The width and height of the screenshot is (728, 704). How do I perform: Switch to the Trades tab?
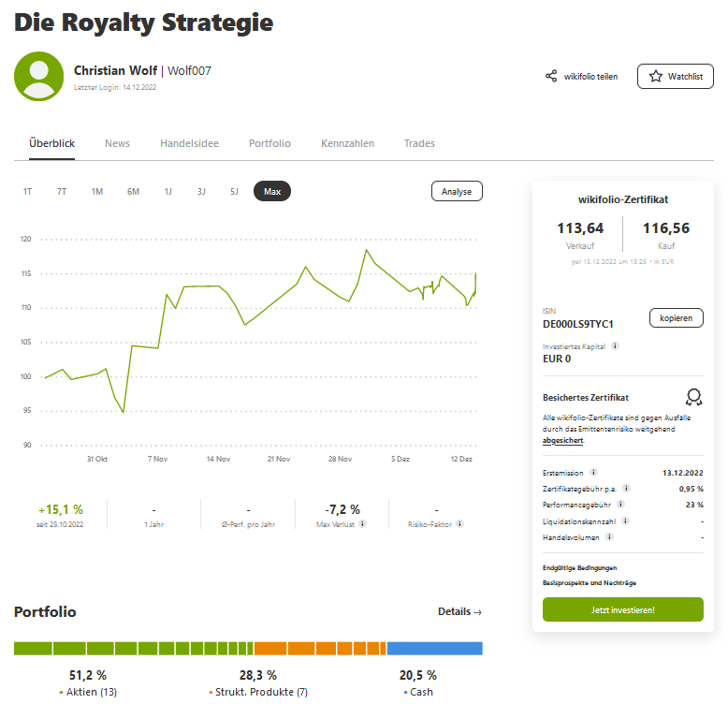pyautogui.click(x=419, y=143)
